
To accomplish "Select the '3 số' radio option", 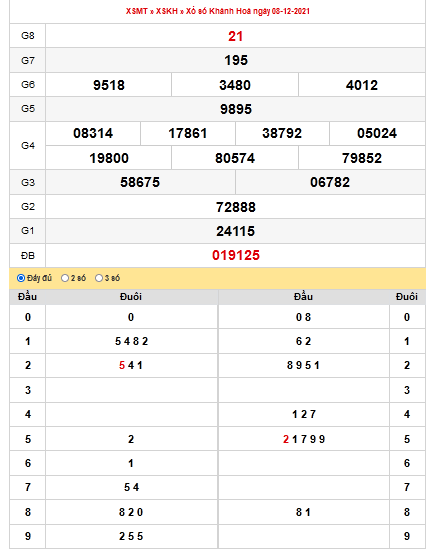I will [99, 278].
